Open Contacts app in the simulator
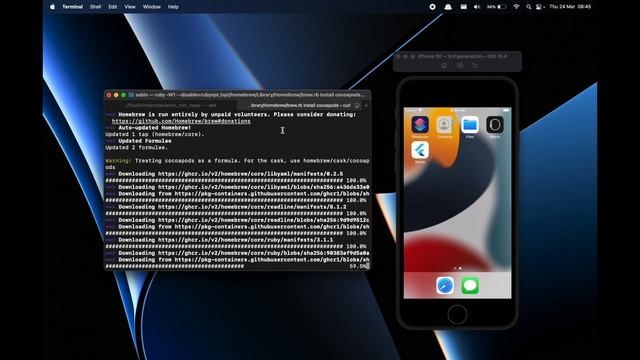The height and width of the screenshot is (360, 640). (x=444, y=124)
